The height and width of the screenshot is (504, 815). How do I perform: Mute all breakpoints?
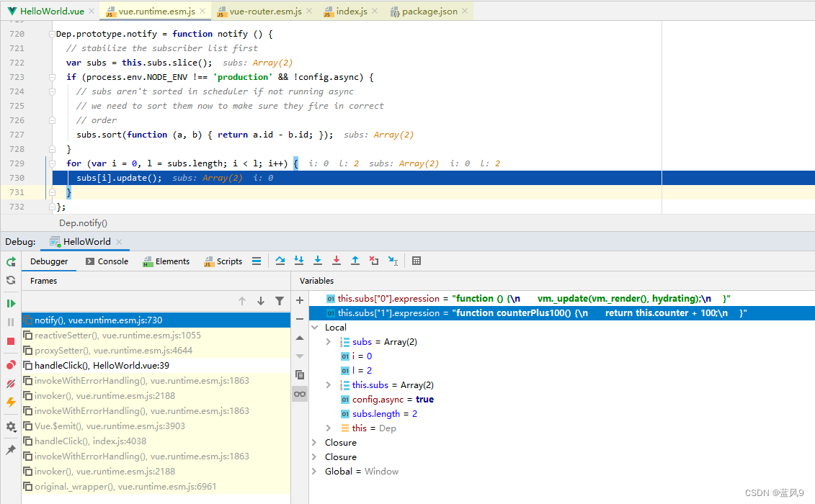tap(11, 382)
